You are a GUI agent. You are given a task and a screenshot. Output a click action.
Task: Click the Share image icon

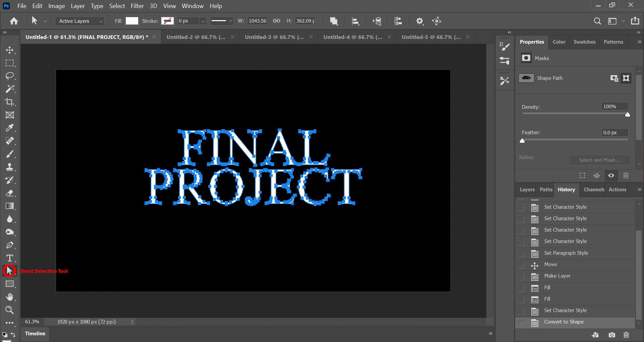pyautogui.click(x=635, y=21)
